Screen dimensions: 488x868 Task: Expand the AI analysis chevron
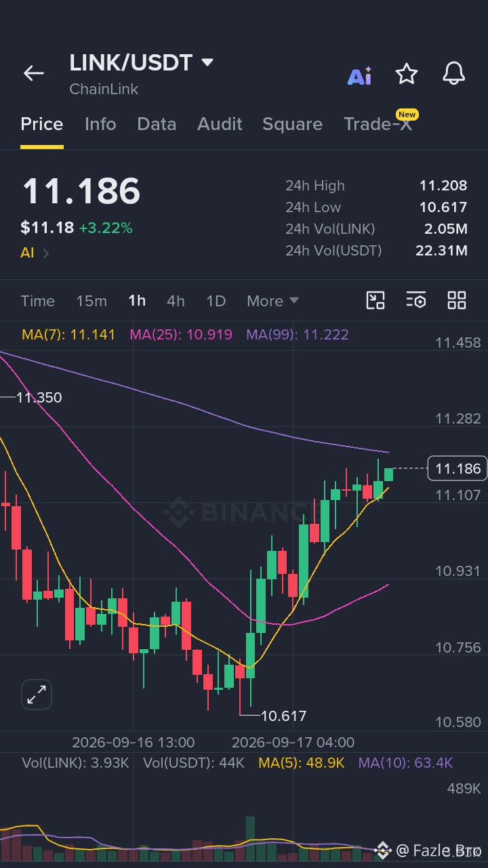46,253
